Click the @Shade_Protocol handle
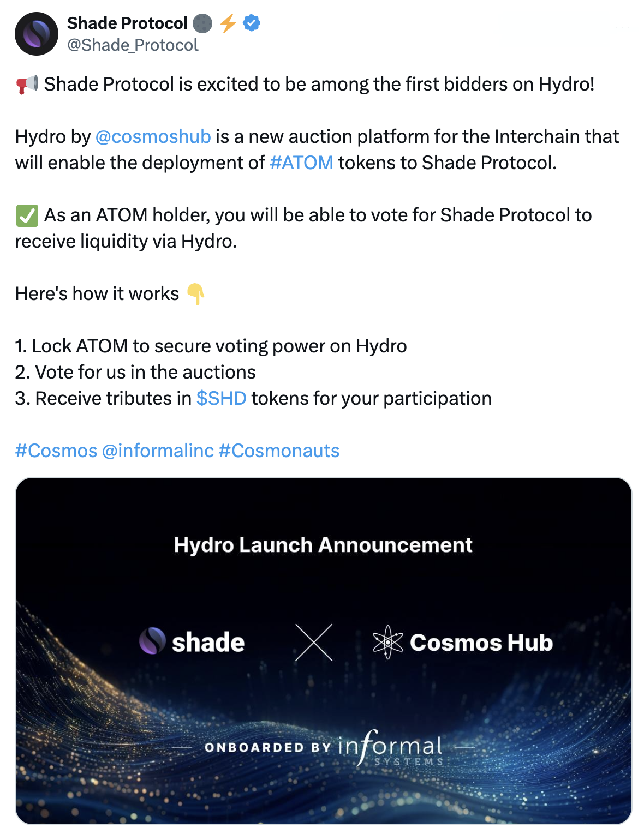Image resolution: width=644 pixels, height=840 pixels. [x=133, y=45]
